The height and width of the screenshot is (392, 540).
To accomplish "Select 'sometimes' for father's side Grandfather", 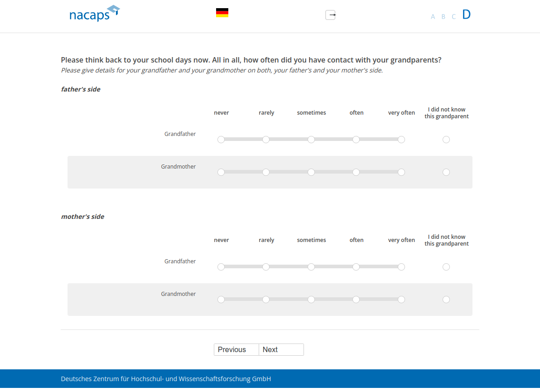I will [x=311, y=140].
